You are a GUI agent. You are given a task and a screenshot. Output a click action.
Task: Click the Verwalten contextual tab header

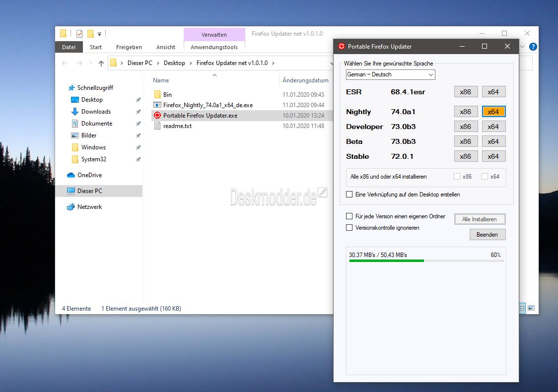[x=214, y=35]
